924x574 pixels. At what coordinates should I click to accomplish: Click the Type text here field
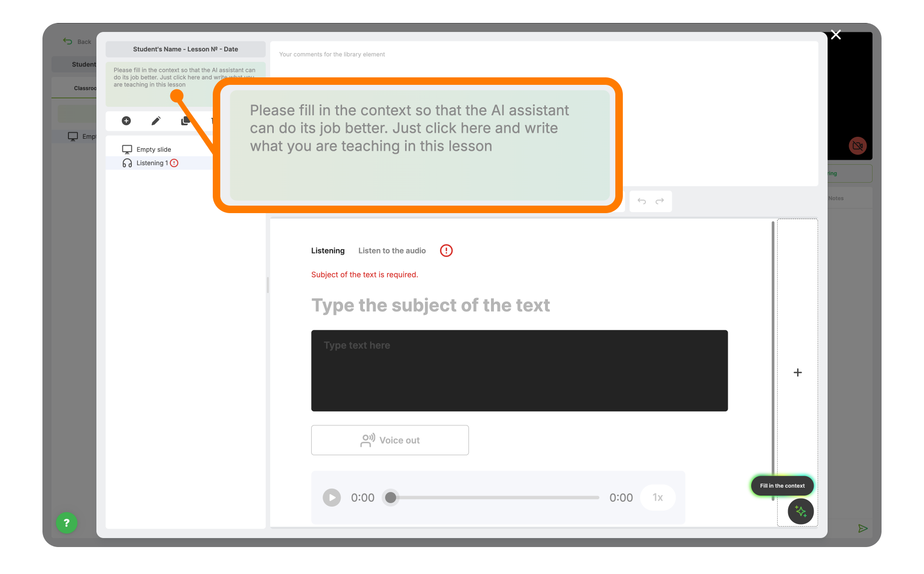pyautogui.click(x=519, y=371)
